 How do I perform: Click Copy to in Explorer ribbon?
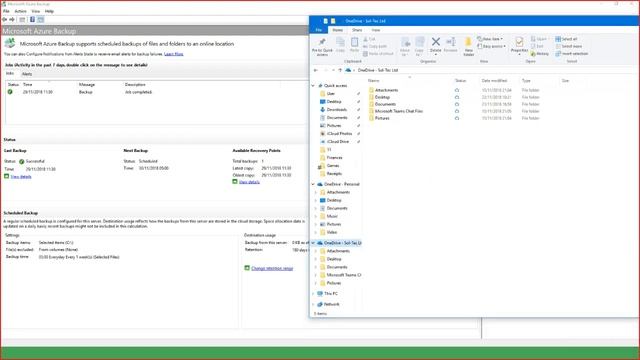419,47
